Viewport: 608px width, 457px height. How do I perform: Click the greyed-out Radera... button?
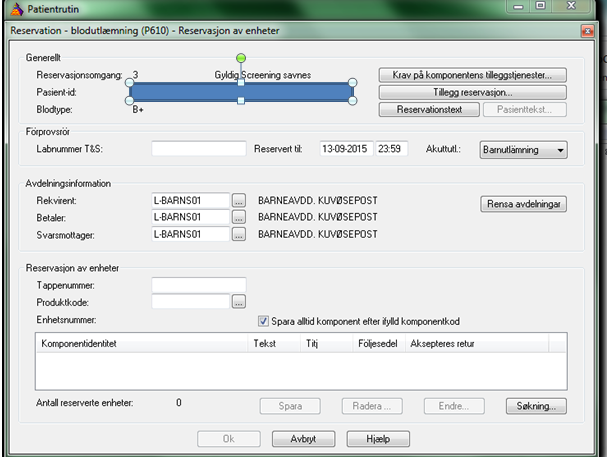coord(372,406)
